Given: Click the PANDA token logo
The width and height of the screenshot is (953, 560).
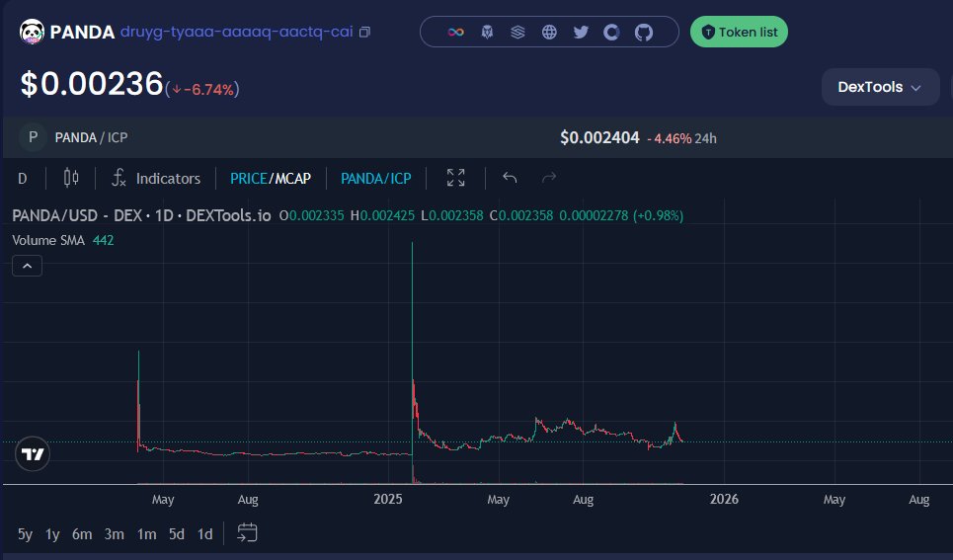Looking at the screenshot, I should (x=32, y=32).
